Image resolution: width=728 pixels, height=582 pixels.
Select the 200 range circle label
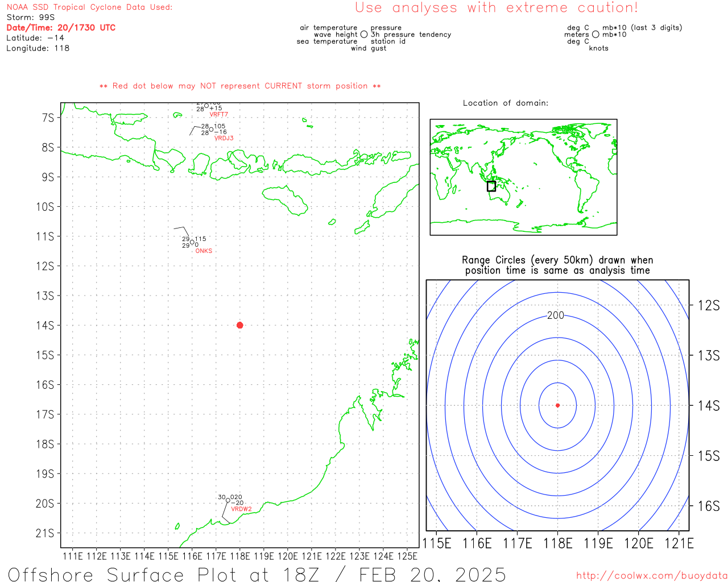(556, 315)
